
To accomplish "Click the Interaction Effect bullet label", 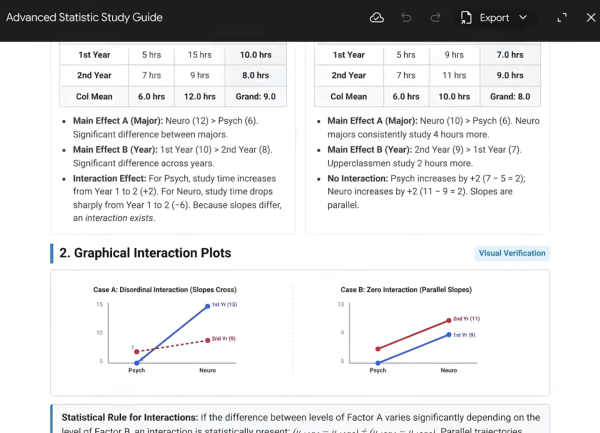I will click(x=109, y=179).
